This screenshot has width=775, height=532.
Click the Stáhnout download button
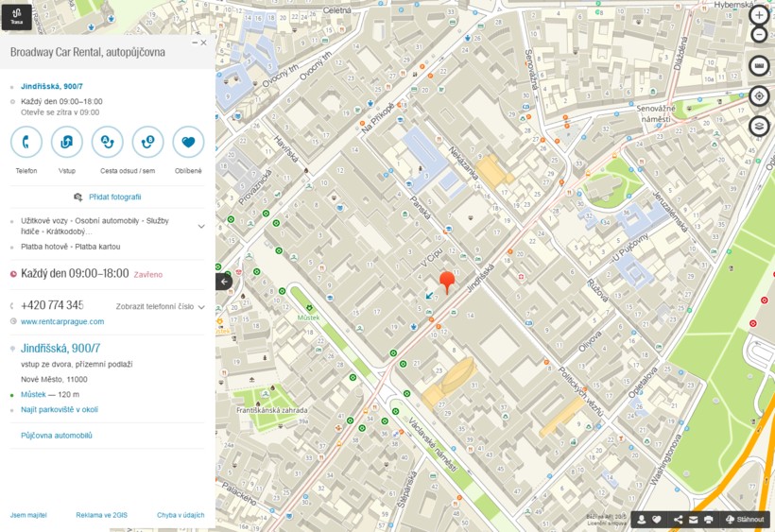pyautogui.click(x=745, y=519)
